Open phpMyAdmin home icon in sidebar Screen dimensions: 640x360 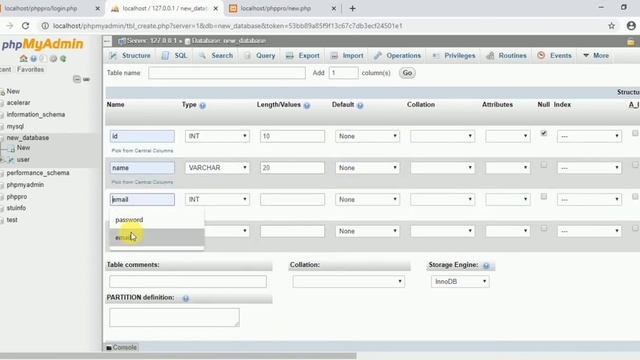click(x=23, y=58)
